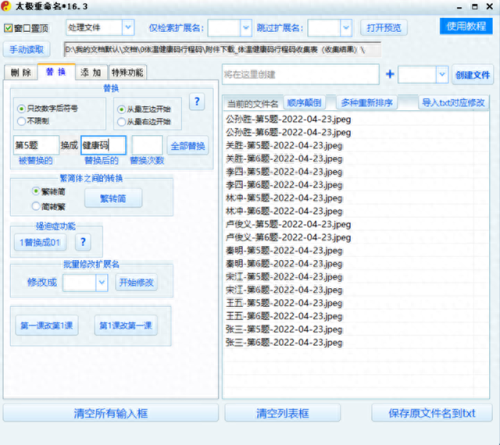
Task: Click 1替换成01 button
Action: [40, 242]
